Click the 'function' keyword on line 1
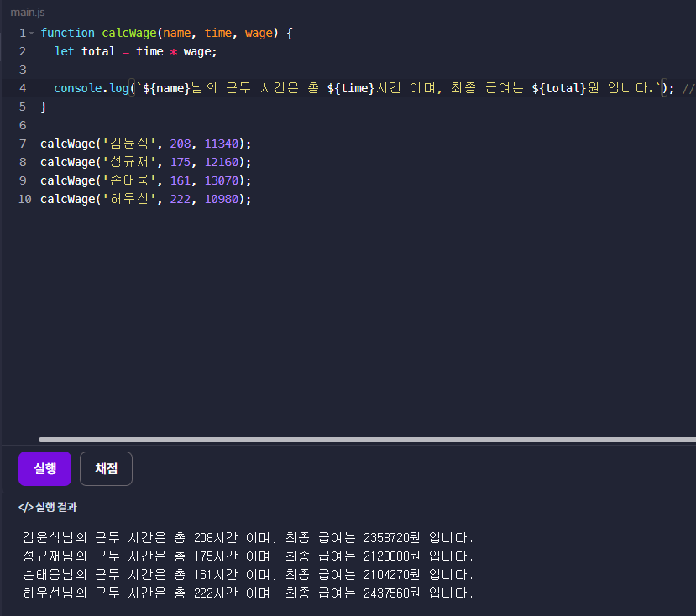This screenshot has height=616, width=696. click(67, 34)
